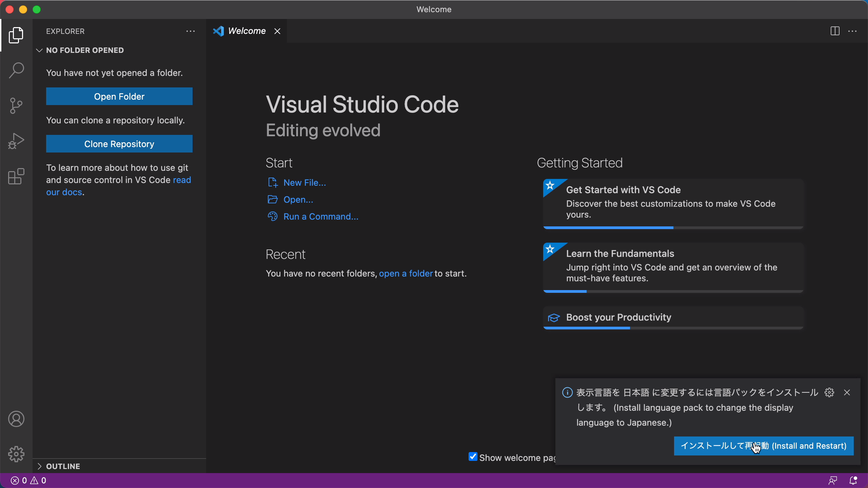Open Learn the Fundamentals card
Image resolution: width=868 pixels, height=488 pixels.
pos(673,268)
